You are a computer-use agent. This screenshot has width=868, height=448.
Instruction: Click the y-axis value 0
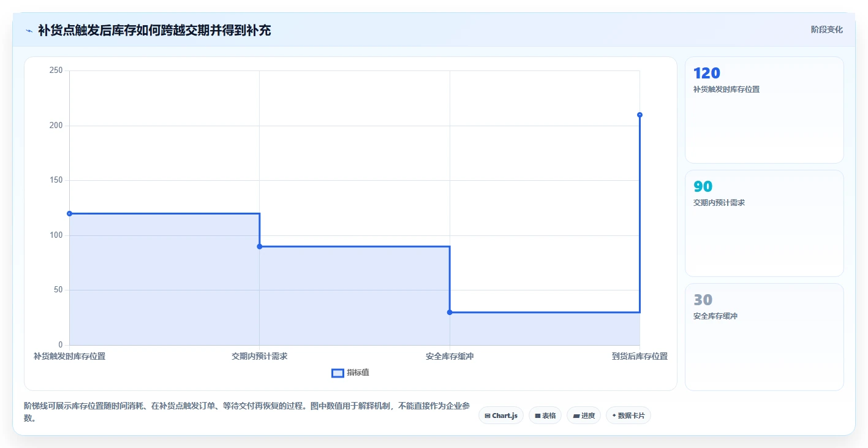[x=61, y=345]
